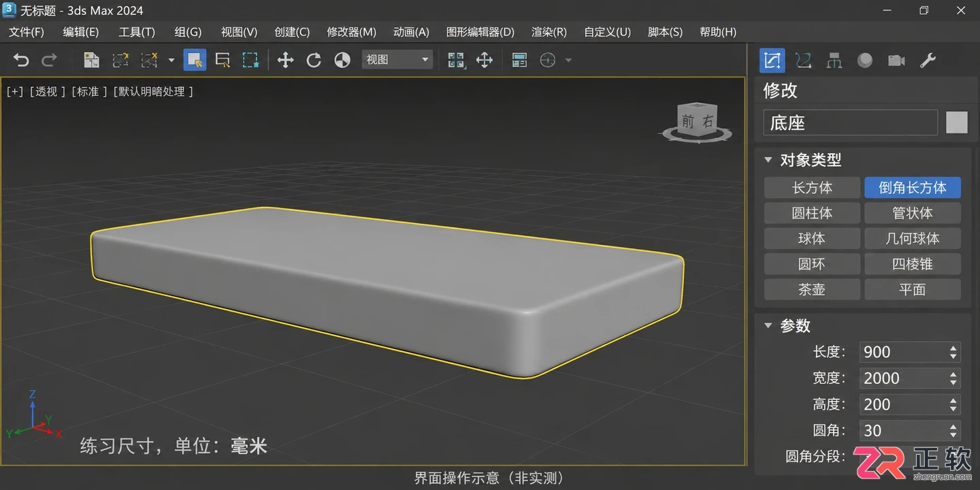Screen dimensions: 980x490
Task: Click the [透视] viewport label
Action: [47, 91]
